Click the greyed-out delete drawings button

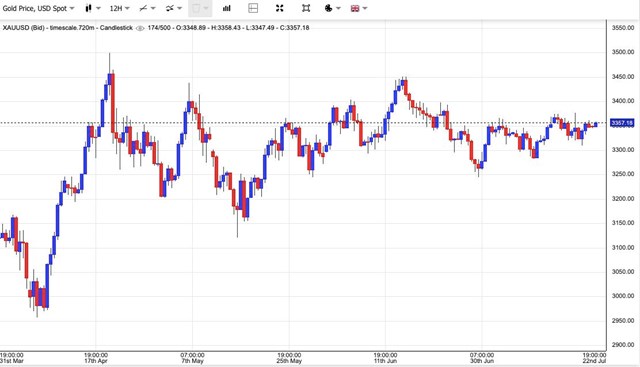click(x=200, y=8)
